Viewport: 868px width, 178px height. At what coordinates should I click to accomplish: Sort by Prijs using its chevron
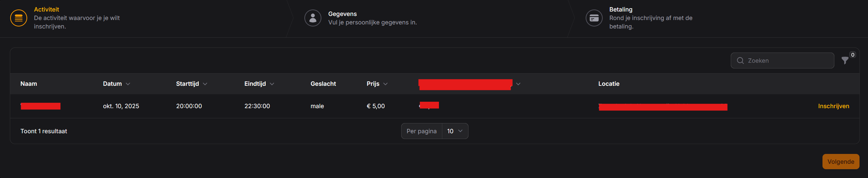[x=385, y=84]
